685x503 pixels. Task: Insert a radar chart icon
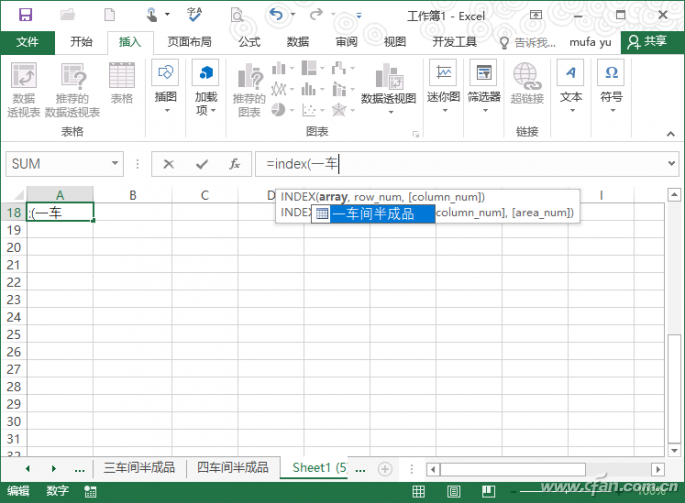coord(339,109)
